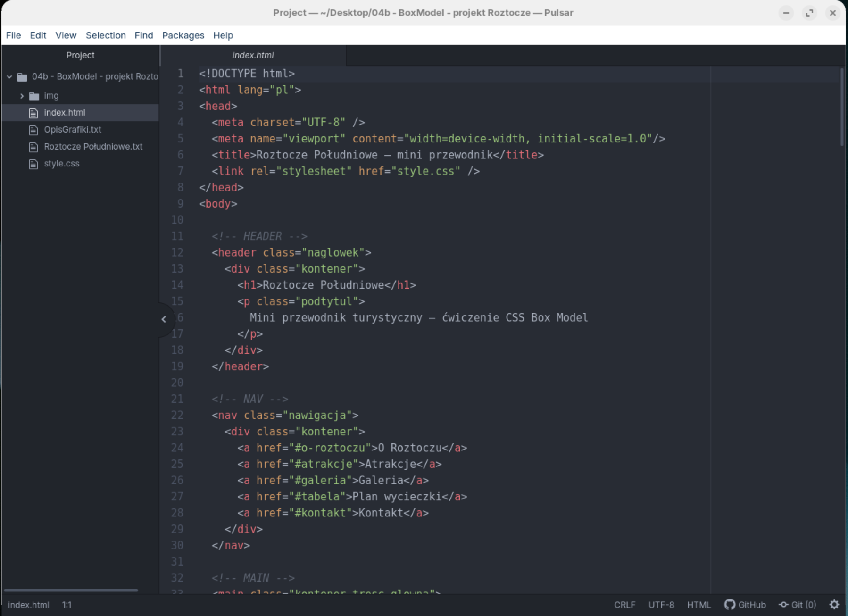Open Roztocze Południowe.txt in the tree
The image size is (848, 616).
point(93,147)
